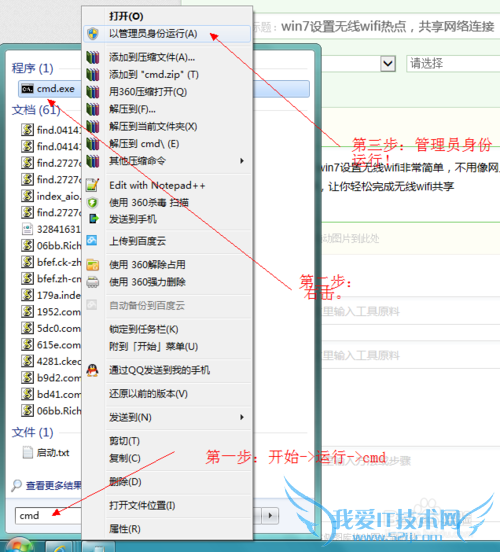Open the 启动.txt file result
This screenshot has height=552, width=500.
point(46,452)
